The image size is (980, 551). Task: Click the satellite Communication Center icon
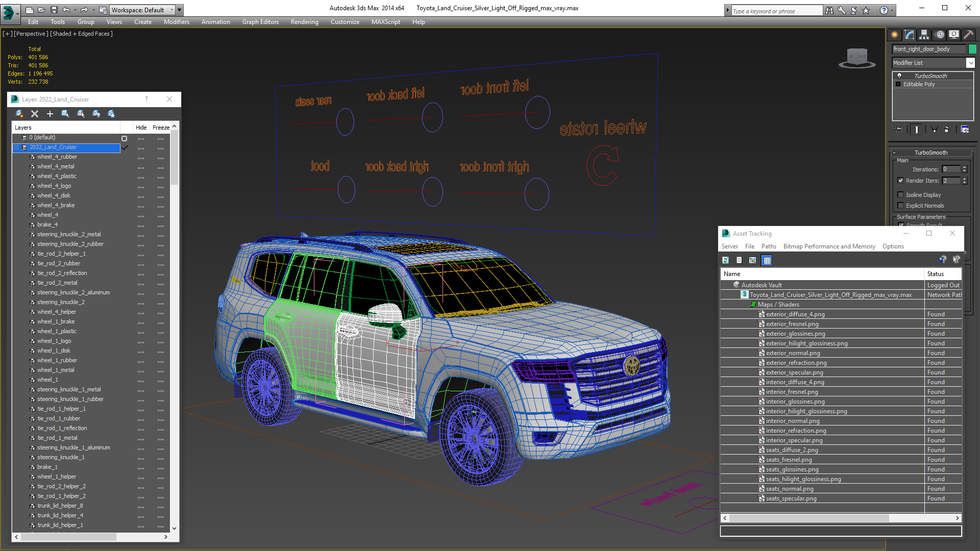(x=854, y=10)
